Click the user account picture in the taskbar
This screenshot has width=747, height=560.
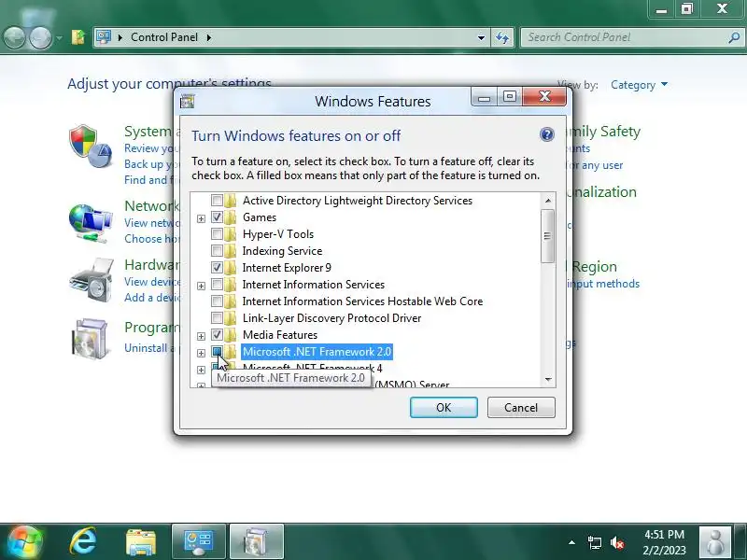click(714, 542)
